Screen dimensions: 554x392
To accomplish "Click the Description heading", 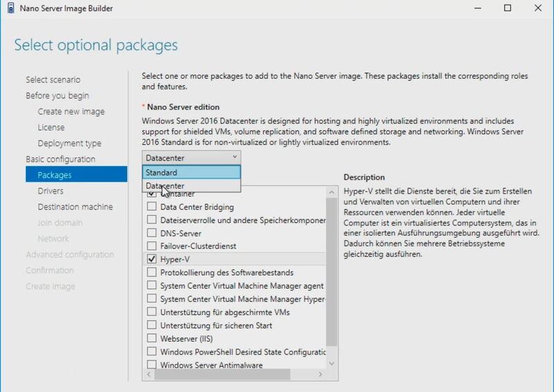I will [x=364, y=177].
